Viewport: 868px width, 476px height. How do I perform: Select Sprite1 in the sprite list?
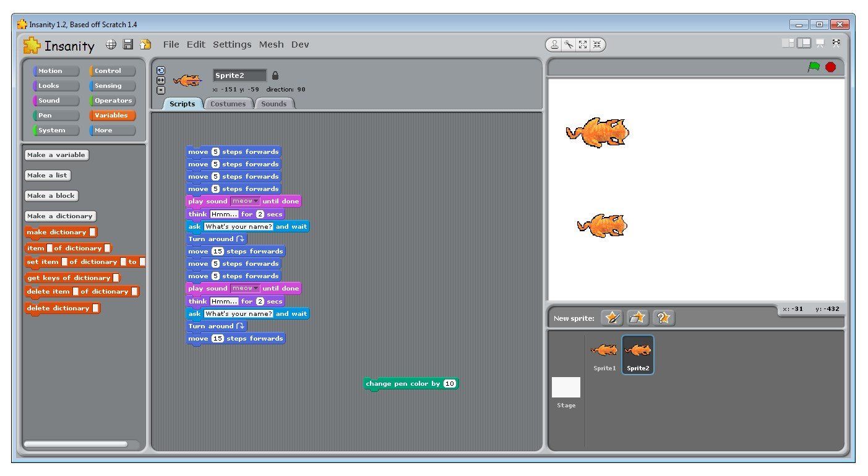tap(604, 355)
